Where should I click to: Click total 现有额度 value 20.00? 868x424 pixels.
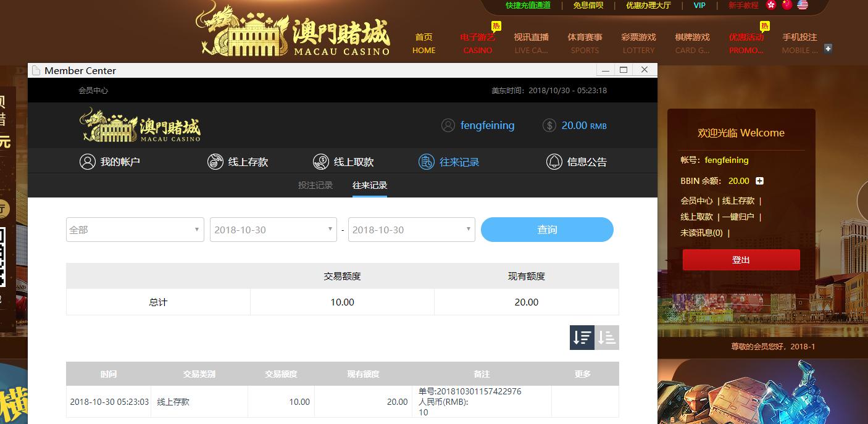[527, 302]
